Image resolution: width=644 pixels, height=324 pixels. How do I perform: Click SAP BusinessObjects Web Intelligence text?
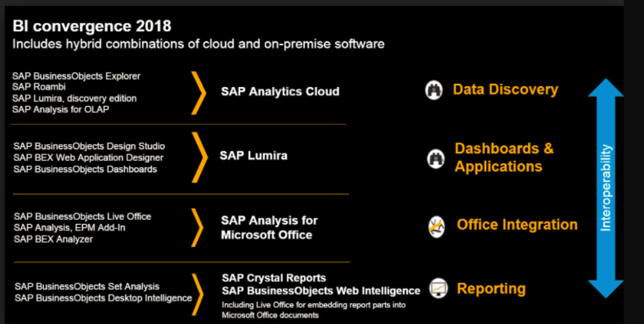pyautogui.click(x=321, y=291)
